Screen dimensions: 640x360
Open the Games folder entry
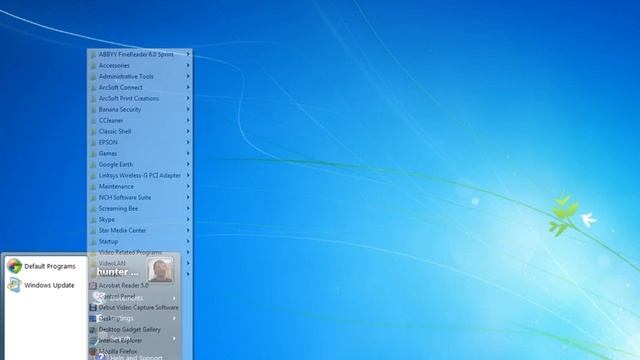click(140, 153)
